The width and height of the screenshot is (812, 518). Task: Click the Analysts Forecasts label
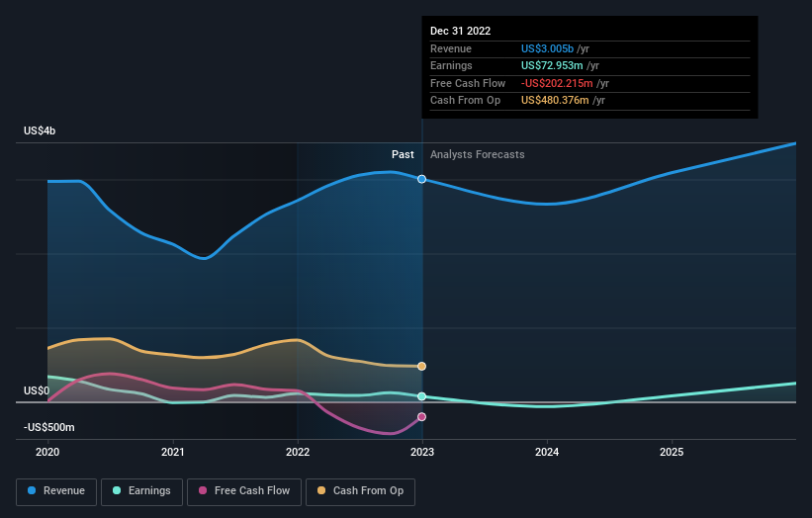pyautogui.click(x=478, y=155)
